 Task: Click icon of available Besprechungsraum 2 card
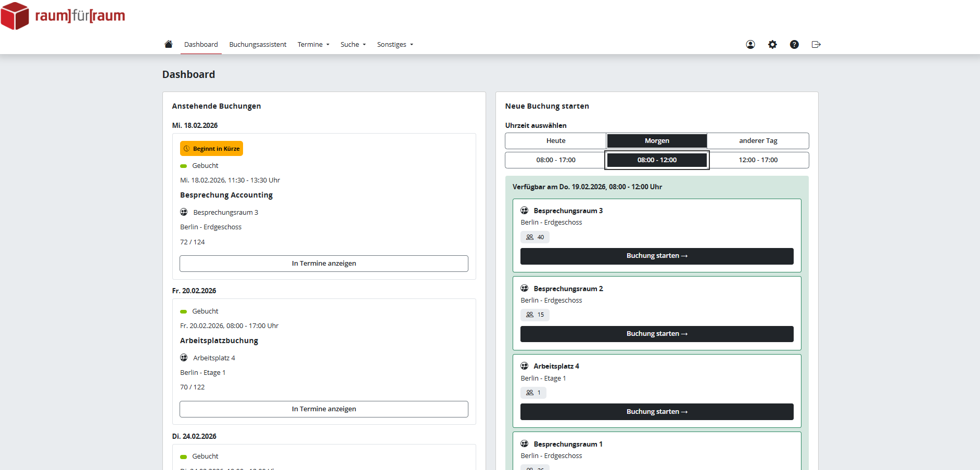pyautogui.click(x=525, y=289)
